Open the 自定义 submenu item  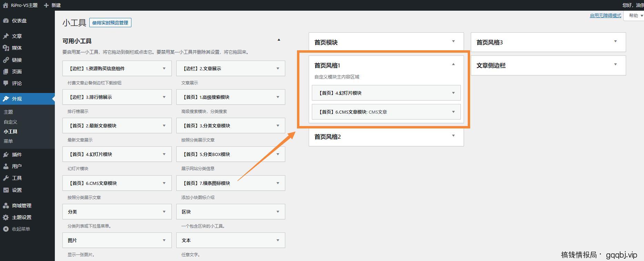point(10,122)
